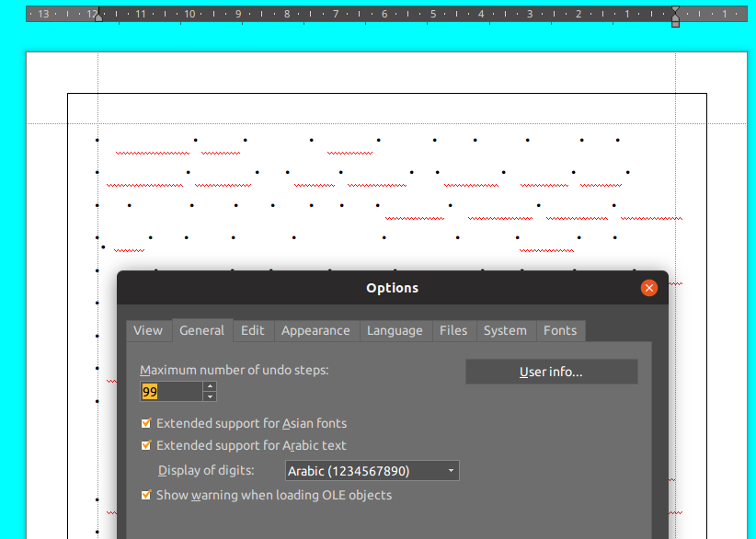Image resolution: width=756 pixels, height=539 pixels.
Task: Select the General tab
Action: tap(201, 331)
